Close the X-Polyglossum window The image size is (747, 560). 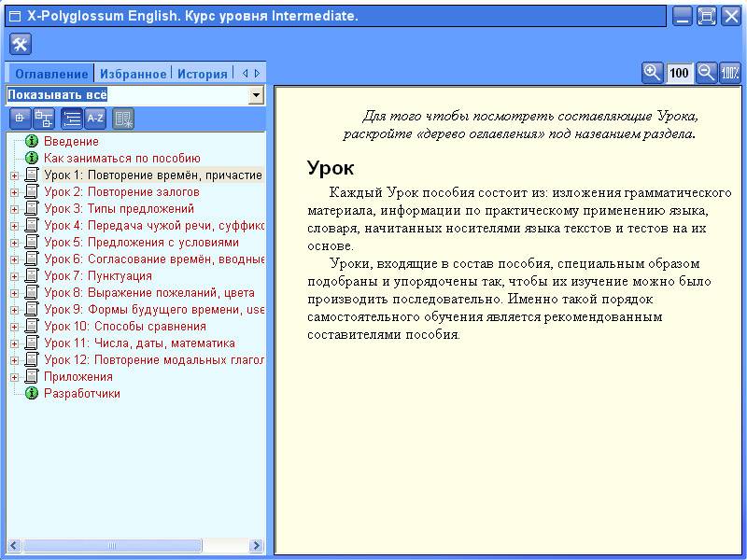coord(731,16)
